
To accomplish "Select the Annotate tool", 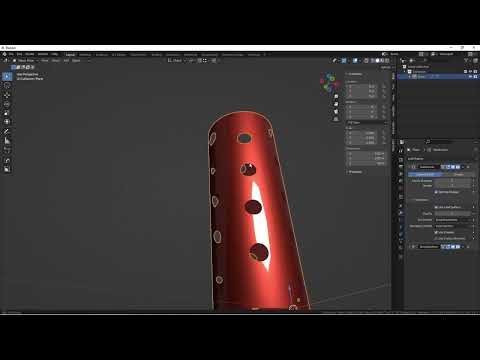I will pos(7,131).
